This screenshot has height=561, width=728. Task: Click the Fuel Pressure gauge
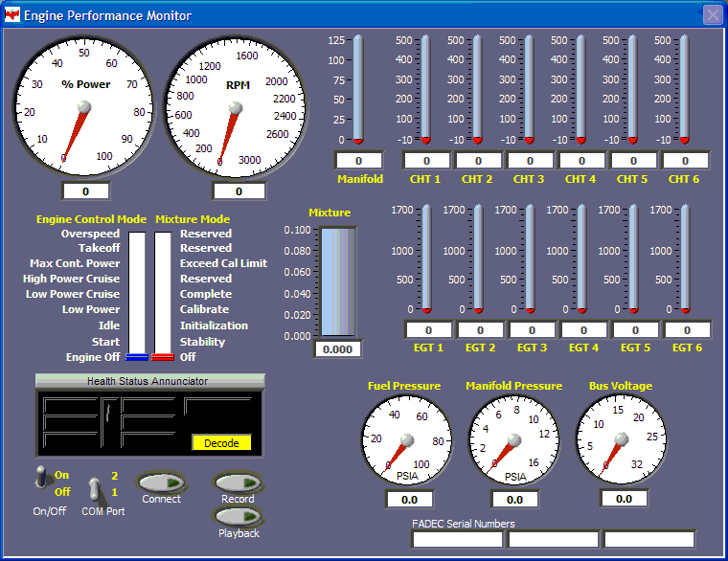coord(408,439)
